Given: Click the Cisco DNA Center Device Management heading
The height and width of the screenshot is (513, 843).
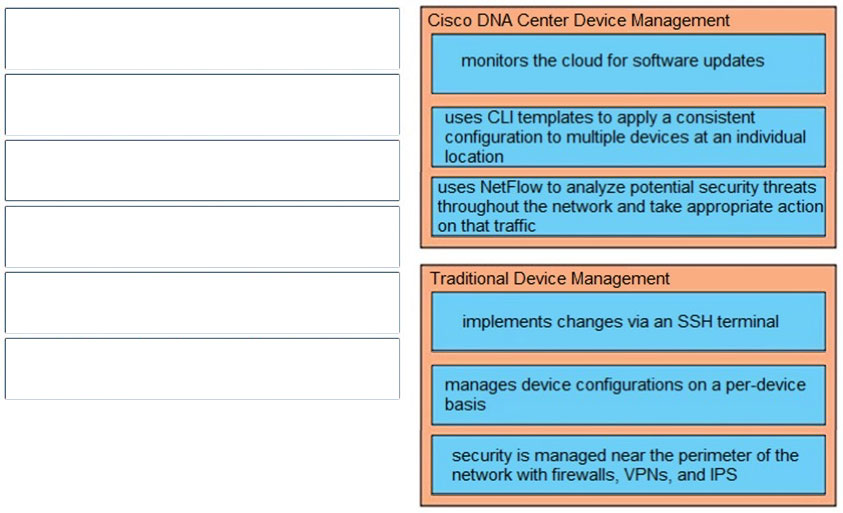Looking at the screenshot, I should coord(578,20).
